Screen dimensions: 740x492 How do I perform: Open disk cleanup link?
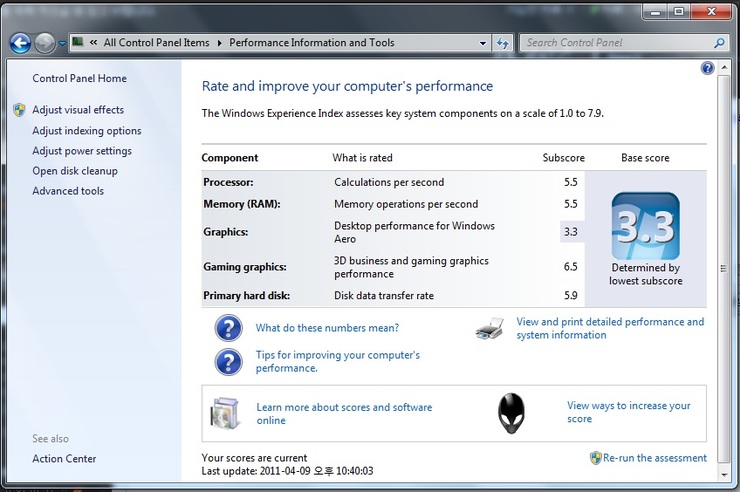click(75, 171)
